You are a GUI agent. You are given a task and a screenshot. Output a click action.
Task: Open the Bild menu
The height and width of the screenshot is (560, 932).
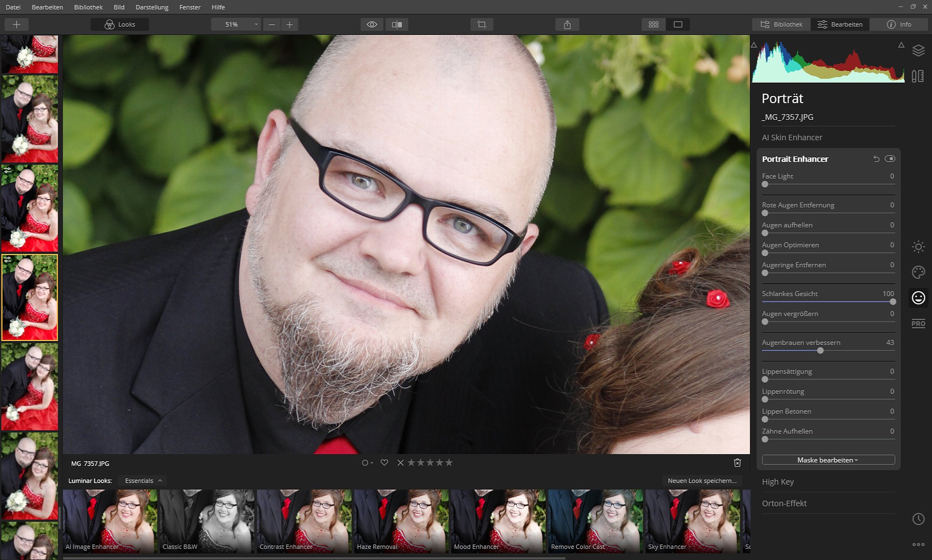coord(119,7)
